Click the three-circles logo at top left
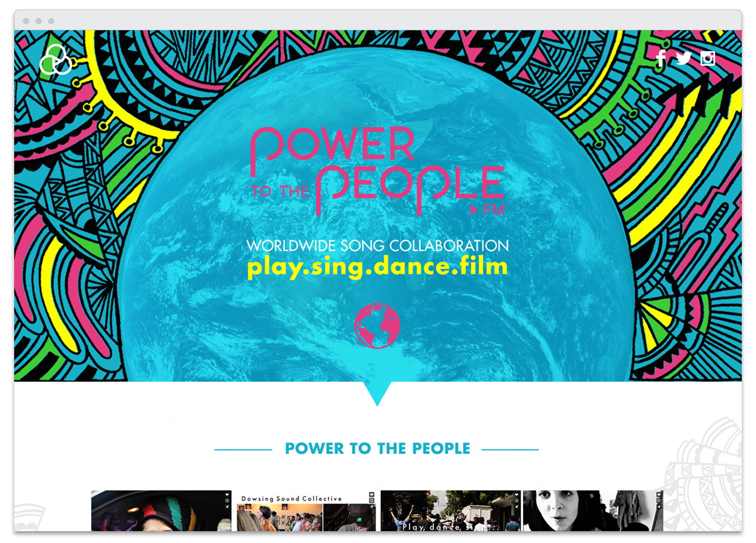This screenshot has height=543, width=756. tap(56, 60)
